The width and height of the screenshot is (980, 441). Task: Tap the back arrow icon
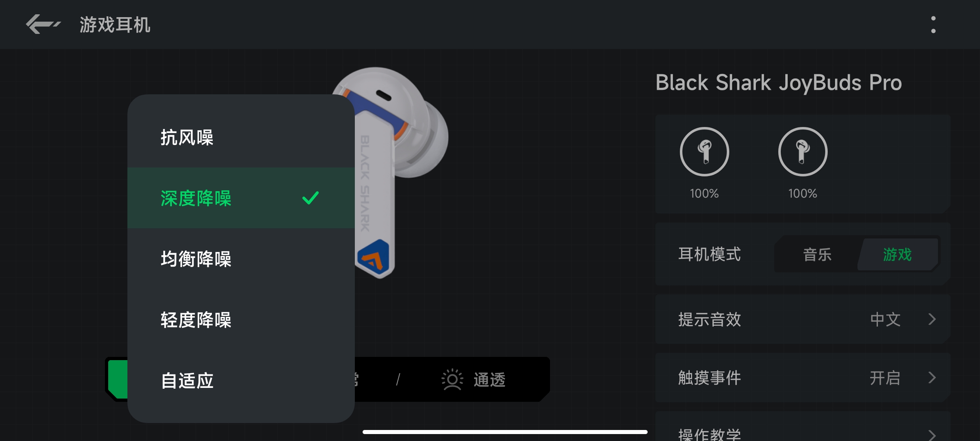tap(43, 24)
